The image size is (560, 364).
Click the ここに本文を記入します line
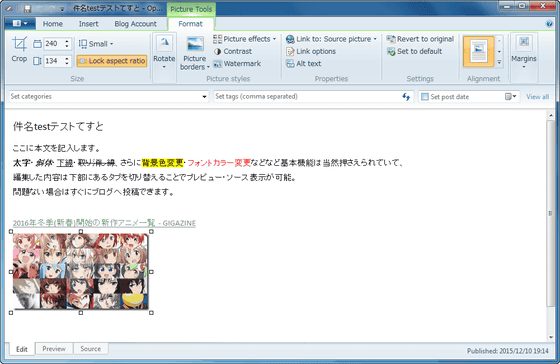click(x=56, y=148)
